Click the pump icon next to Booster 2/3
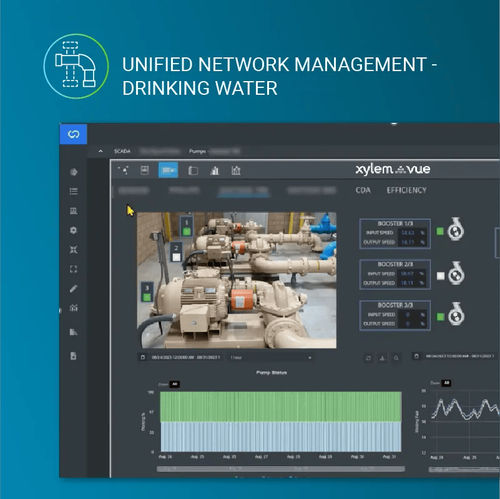Image resolution: width=500 pixels, height=499 pixels. click(x=456, y=273)
